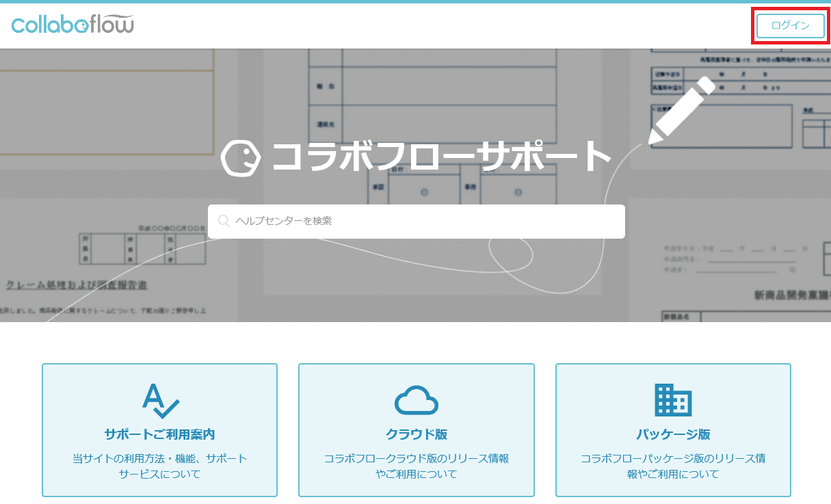Open the クラウド版 title link

pos(416,434)
